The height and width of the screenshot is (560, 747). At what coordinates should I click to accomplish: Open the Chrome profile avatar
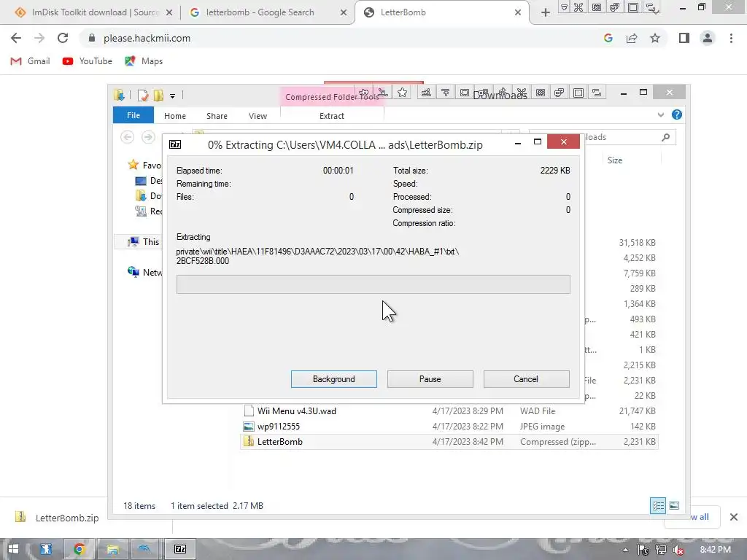click(x=708, y=38)
